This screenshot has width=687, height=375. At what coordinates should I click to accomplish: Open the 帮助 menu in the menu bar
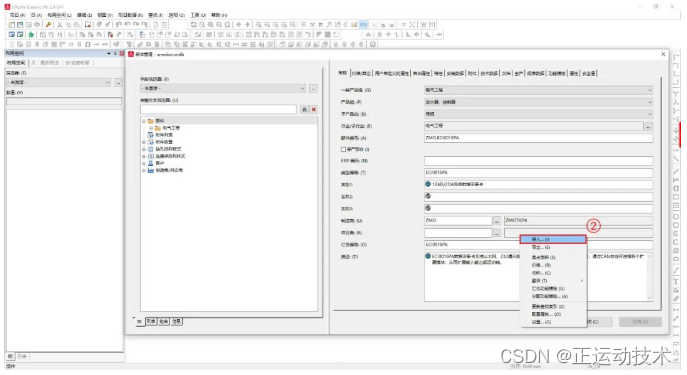click(219, 15)
